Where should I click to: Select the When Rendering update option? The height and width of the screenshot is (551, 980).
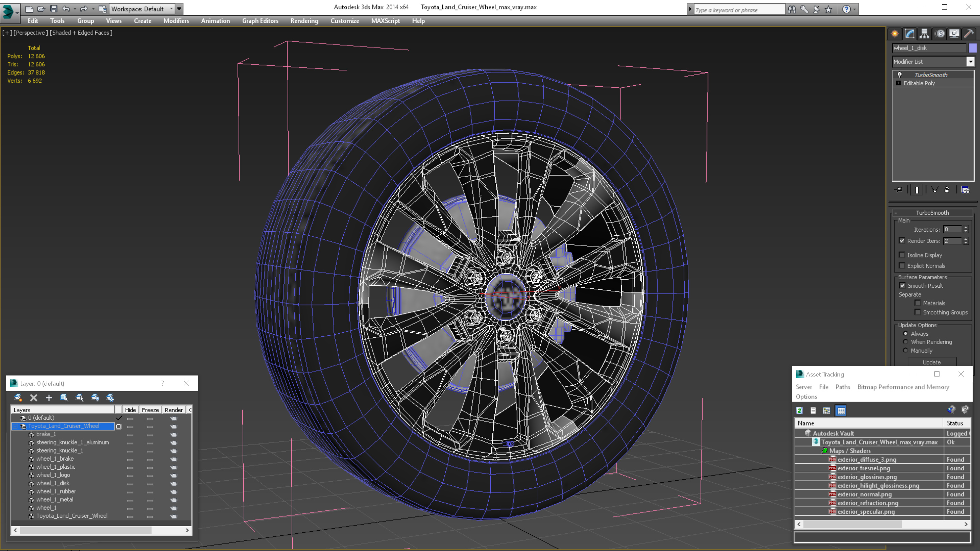pyautogui.click(x=905, y=342)
